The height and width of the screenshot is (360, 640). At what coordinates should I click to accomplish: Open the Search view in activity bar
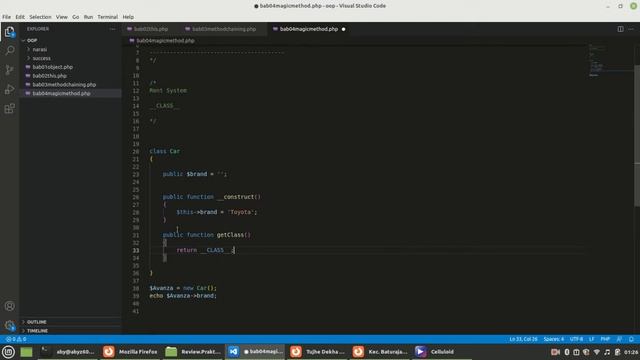pos(9,50)
